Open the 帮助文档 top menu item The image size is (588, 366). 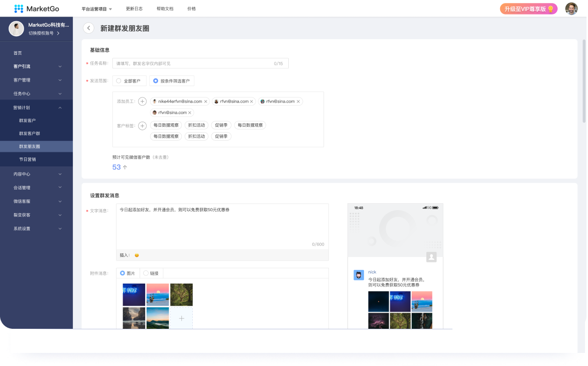click(x=165, y=9)
